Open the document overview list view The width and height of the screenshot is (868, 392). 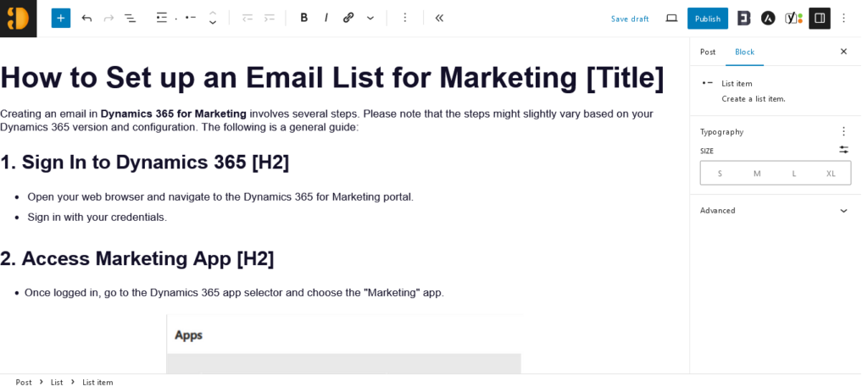coord(130,19)
